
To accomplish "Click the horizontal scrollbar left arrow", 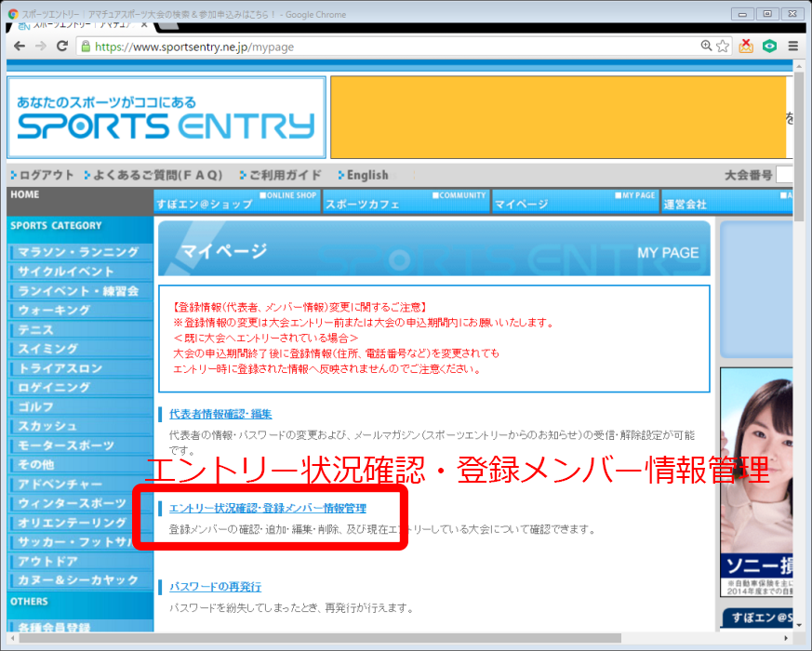I will point(13,638).
